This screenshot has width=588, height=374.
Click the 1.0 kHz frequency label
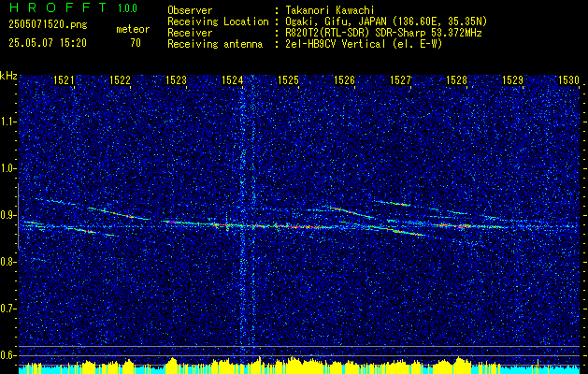[7, 168]
